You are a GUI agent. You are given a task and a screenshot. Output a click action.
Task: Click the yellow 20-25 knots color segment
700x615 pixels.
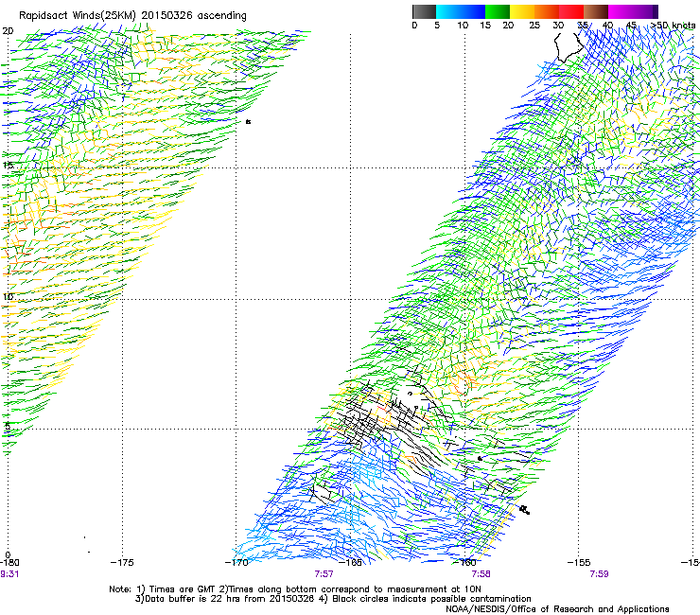522,11
